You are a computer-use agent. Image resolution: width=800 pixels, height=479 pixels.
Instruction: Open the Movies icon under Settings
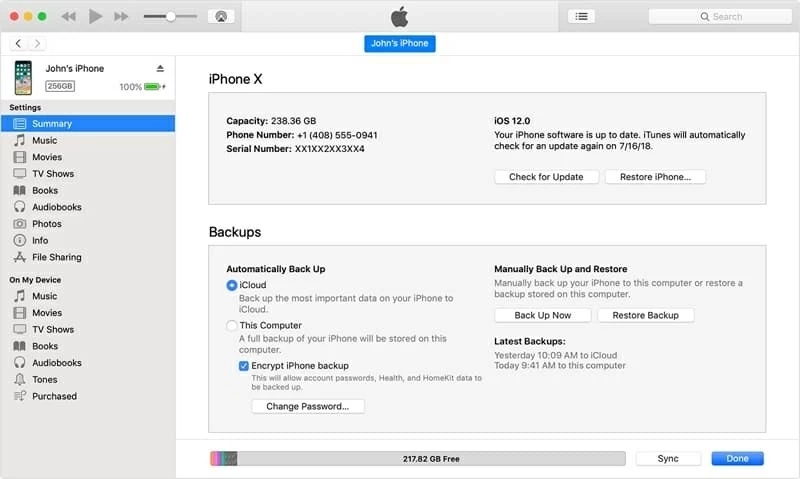tap(19, 157)
